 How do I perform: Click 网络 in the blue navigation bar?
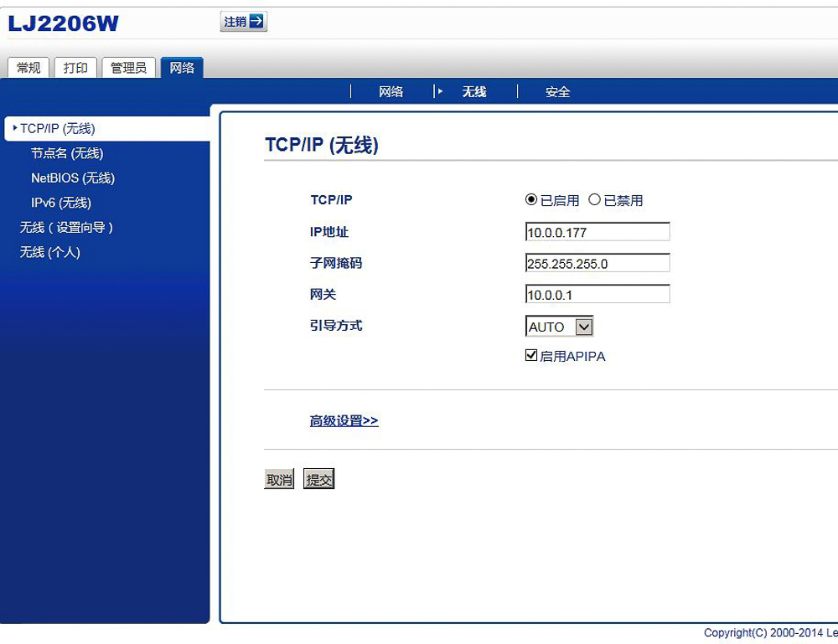coord(391,91)
